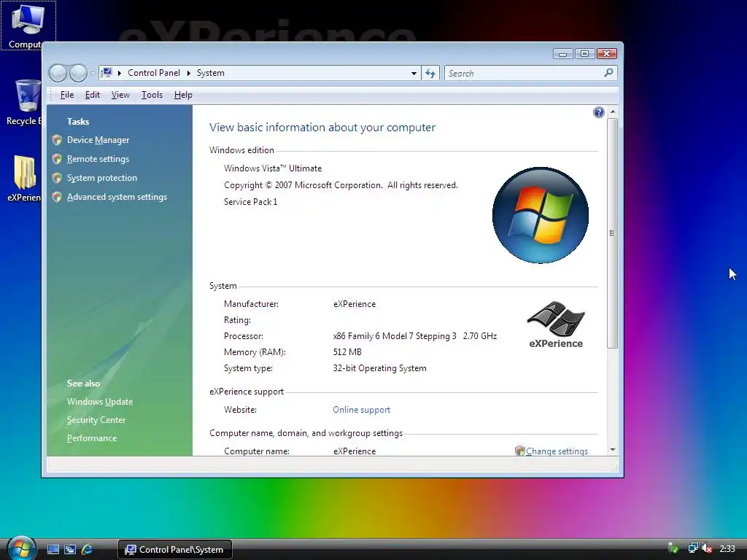Open the Start menu orb
Screen dimensions: 747x560
[21, 548]
